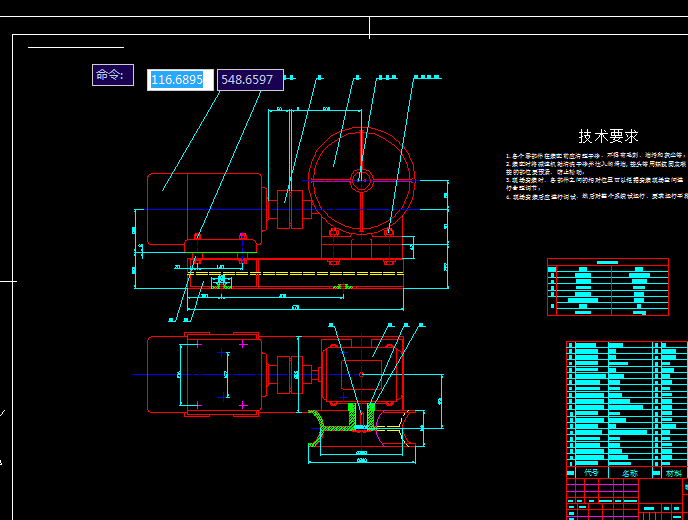
Task: Select the magenta arc near the lower right roller
Action: point(380,428)
